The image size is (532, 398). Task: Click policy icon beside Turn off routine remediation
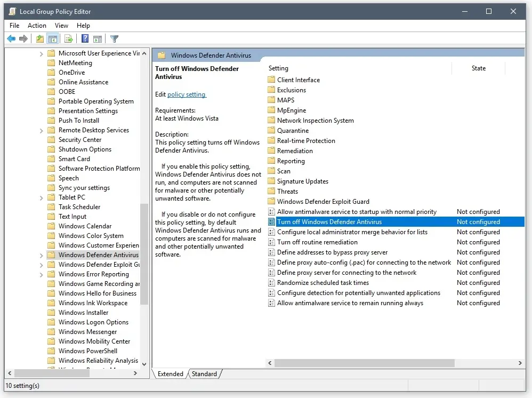coord(271,242)
